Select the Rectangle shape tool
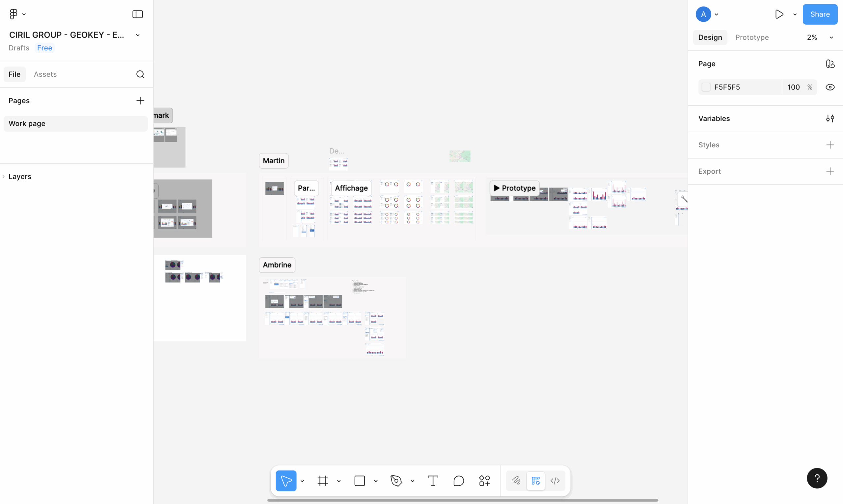Screen dimensions: 843x504 coord(359,481)
